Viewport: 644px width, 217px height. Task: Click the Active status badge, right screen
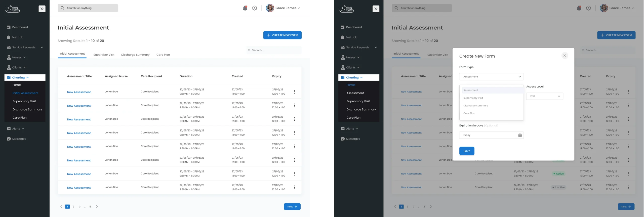coord(558,174)
